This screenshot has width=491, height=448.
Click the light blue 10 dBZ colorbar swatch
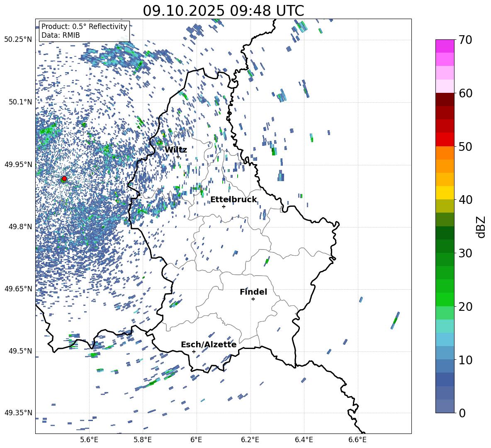pos(445,353)
